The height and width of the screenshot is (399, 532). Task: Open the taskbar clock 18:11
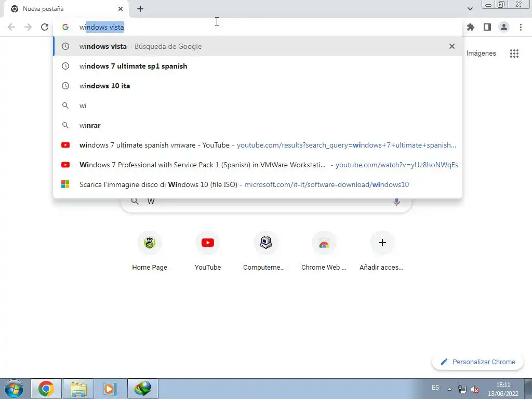pyautogui.click(x=503, y=389)
